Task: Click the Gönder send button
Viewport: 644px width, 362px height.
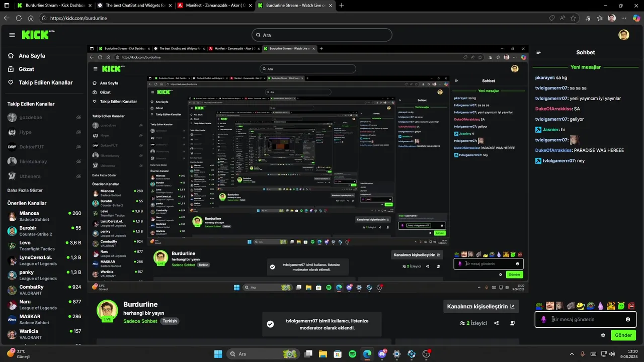Action: [x=623, y=335]
